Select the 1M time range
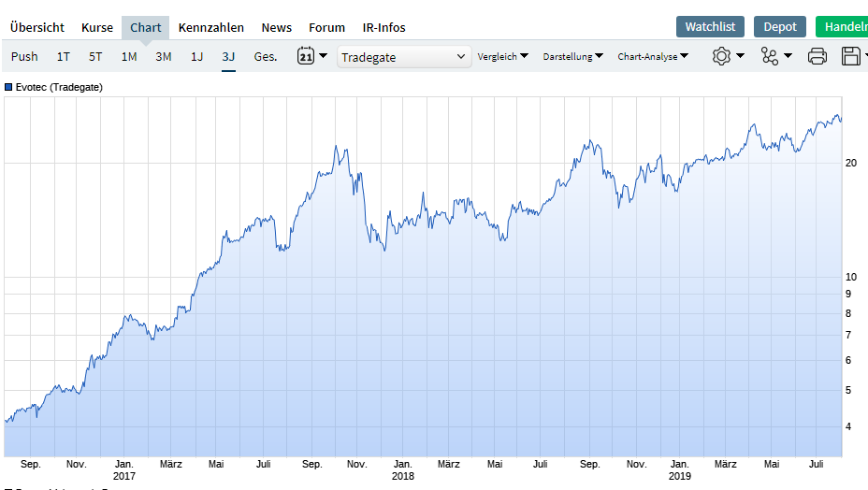 click(x=129, y=56)
